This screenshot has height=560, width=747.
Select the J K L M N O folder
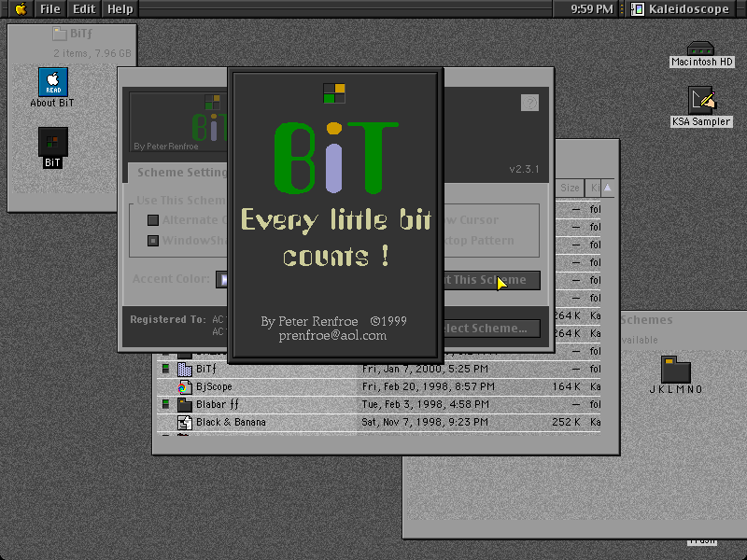pos(675,370)
